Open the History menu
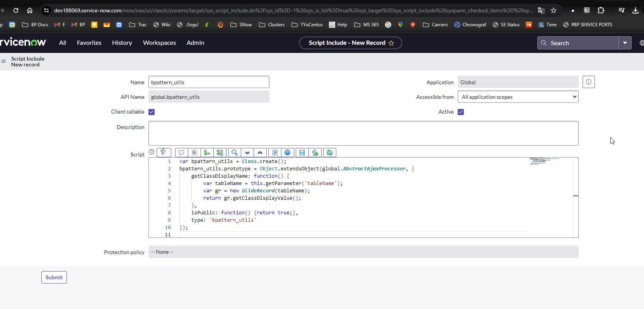The height and width of the screenshot is (309, 644). 122,43
